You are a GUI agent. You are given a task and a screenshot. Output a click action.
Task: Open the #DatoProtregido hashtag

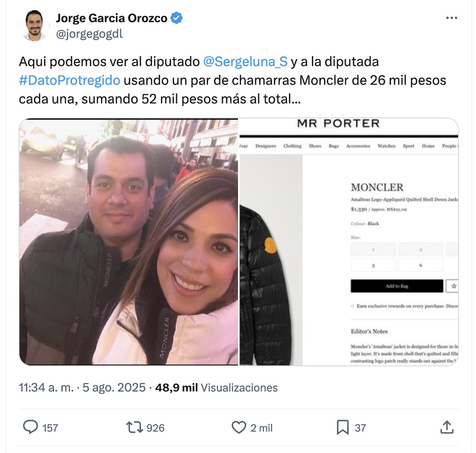click(70, 80)
